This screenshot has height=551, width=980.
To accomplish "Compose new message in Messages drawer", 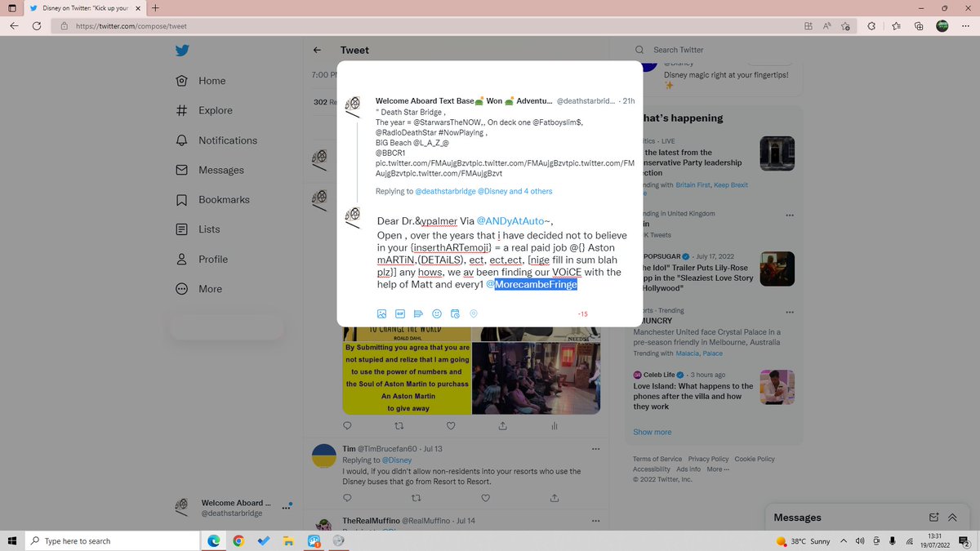I will point(934,518).
